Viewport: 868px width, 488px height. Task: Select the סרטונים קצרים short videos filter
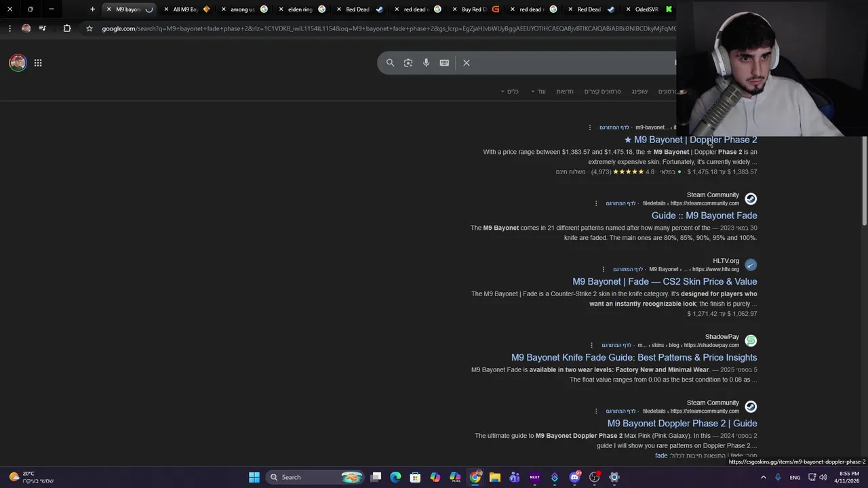tap(602, 91)
